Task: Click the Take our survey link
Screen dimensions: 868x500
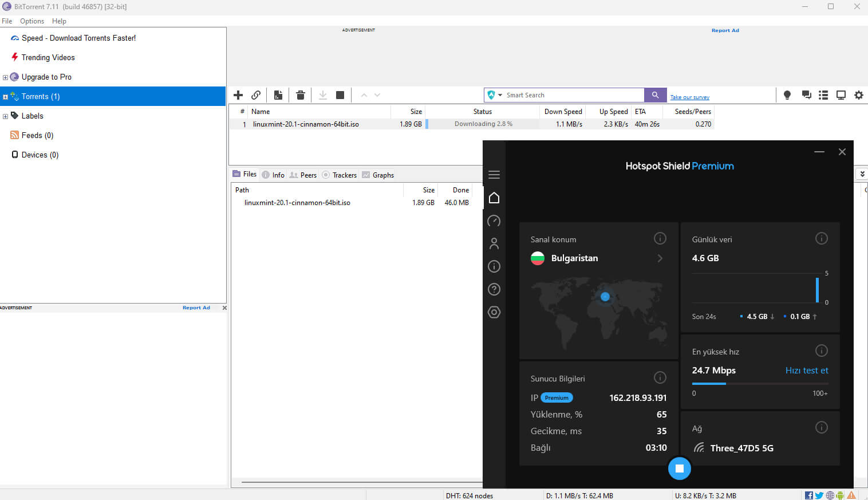Action: click(x=690, y=97)
